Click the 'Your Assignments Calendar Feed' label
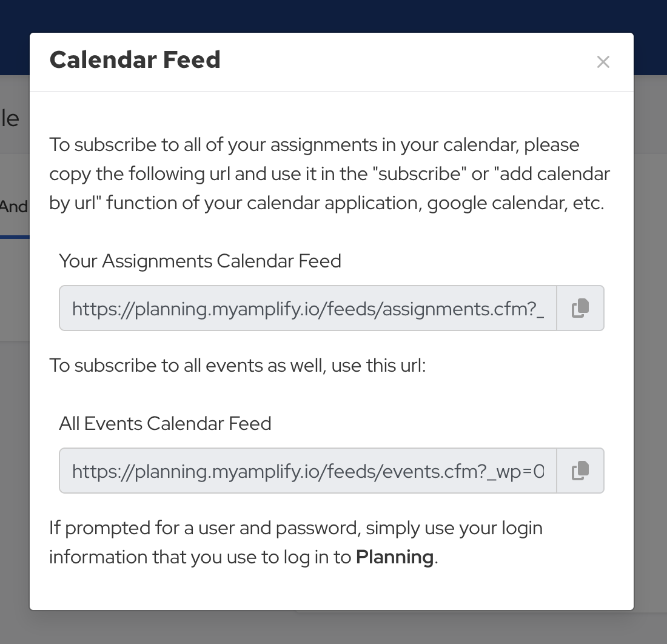This screenshot has width=667, height=644. tap(200, 261)
